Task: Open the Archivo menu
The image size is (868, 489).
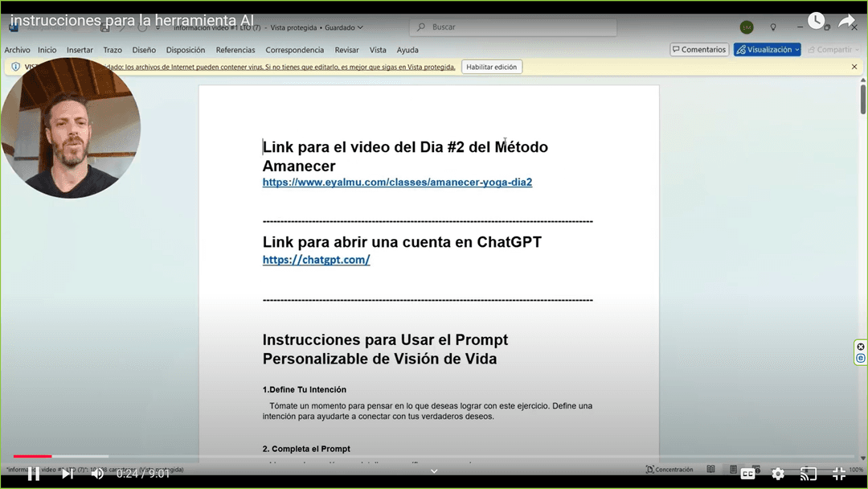Action: coord(17,50)
